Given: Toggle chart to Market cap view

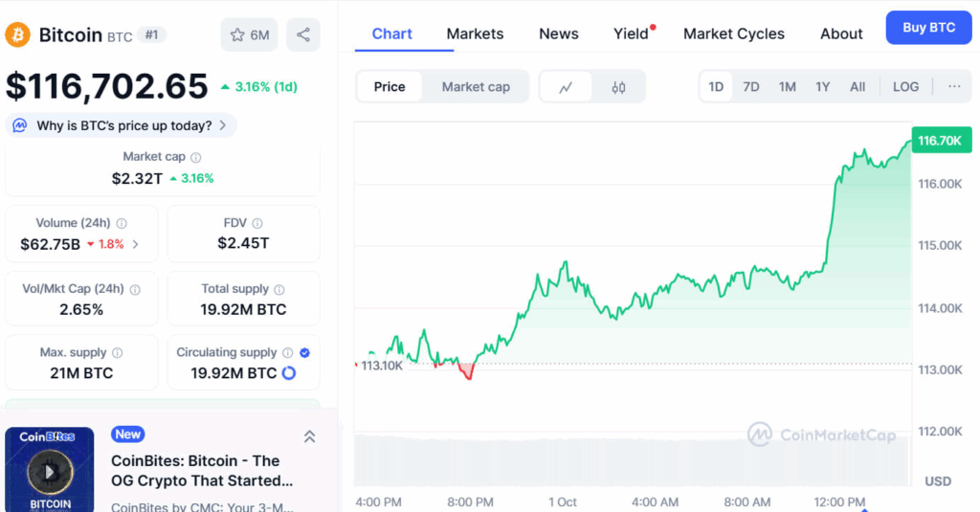Looking at the screenshot, I should pos(476,87).
